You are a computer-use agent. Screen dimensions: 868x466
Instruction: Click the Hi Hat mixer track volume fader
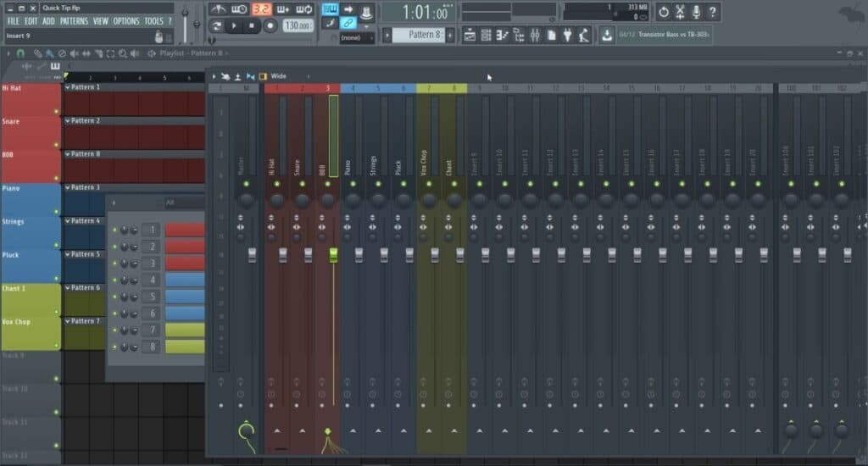(x=283, y=254)
